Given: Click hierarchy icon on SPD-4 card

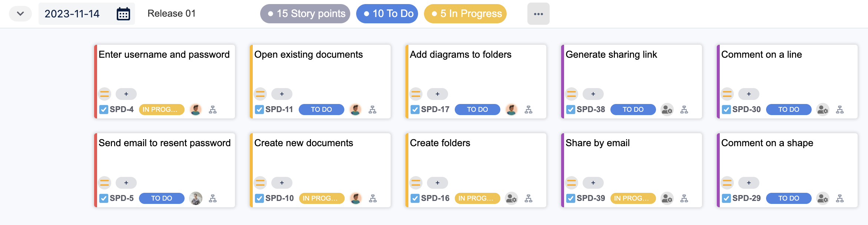Looking at the screenshot, I should (x=213, y=110).
